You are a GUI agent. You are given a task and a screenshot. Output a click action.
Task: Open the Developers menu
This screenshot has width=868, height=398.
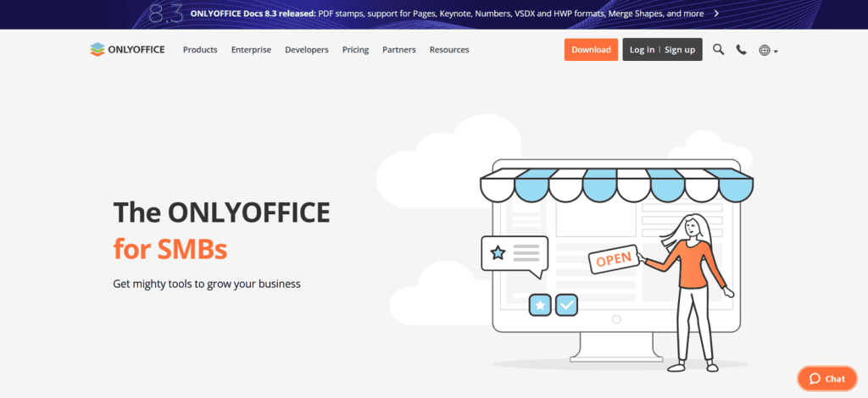tap(307, 50)
